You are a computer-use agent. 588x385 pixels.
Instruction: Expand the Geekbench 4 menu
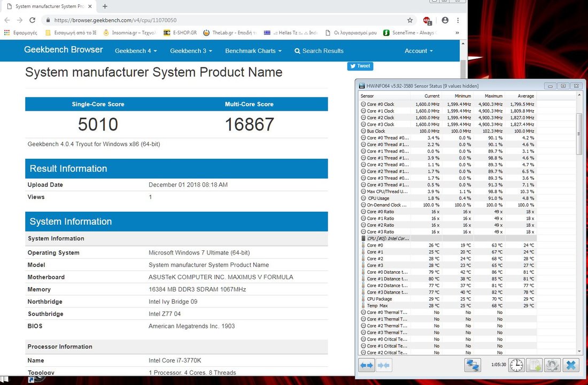pos(136,51)
